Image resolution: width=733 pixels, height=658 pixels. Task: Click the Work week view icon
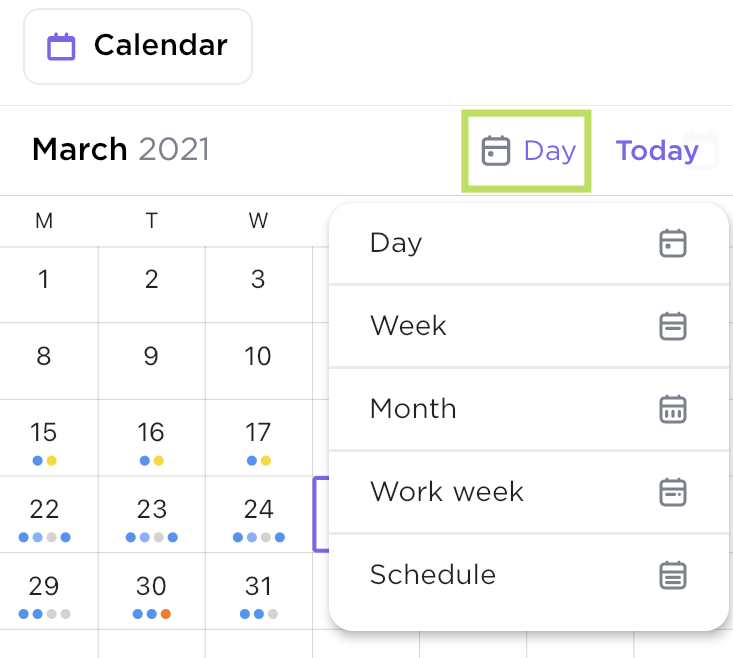click(x=673, y=492)
